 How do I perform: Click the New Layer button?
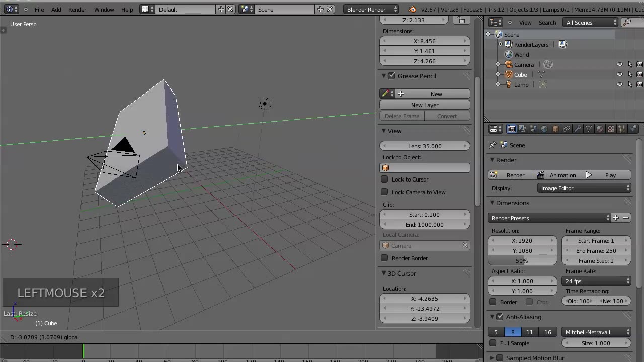(x=425, y=105)
